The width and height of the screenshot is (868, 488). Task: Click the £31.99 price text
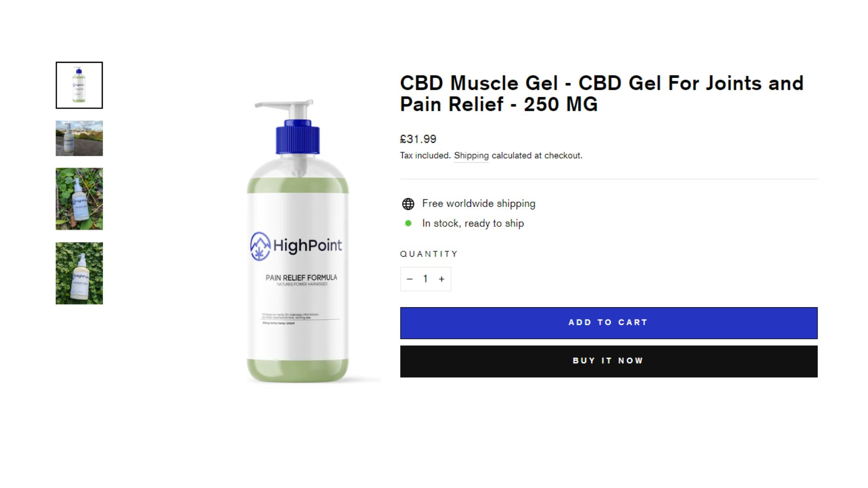pos(418,139)
